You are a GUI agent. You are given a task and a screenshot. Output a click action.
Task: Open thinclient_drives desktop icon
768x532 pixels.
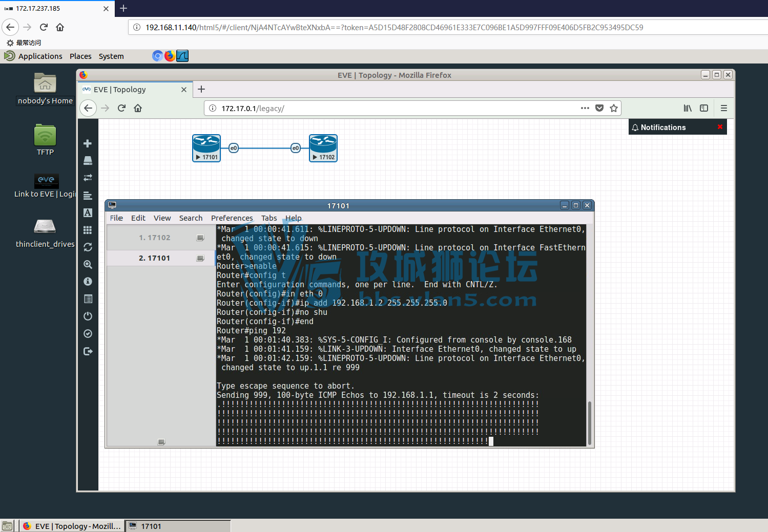(x=45, y=233)
